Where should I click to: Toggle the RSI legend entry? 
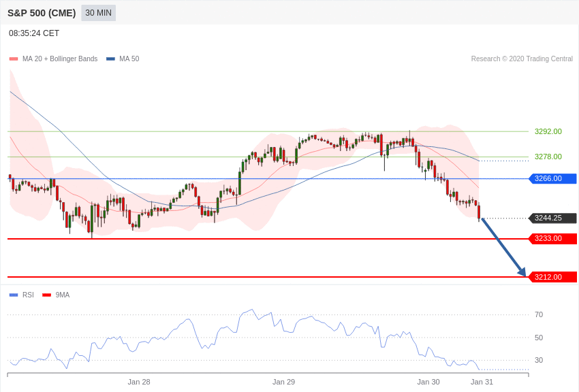pyautogui.click(x=21, y=295)
